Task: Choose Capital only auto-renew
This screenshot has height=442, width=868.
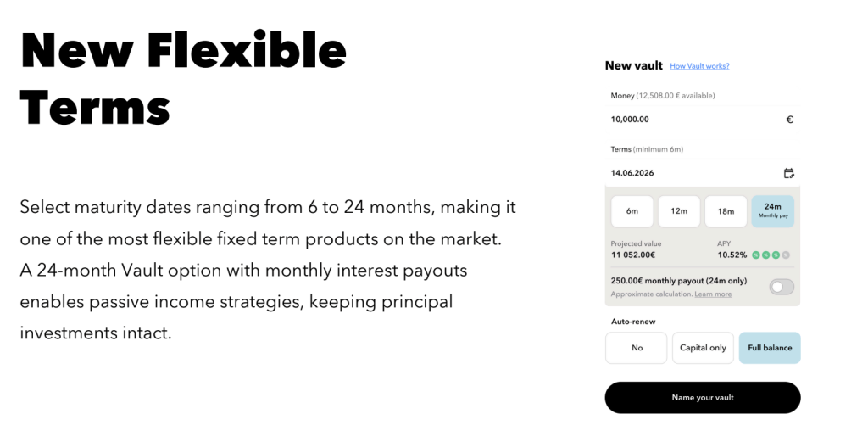Action: coord(703,348)
